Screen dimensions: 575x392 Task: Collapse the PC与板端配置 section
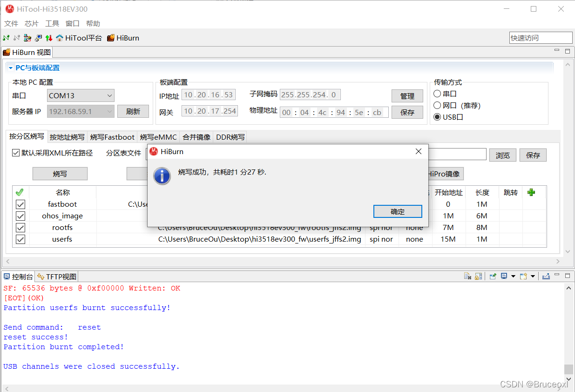[x=11, y=68]
